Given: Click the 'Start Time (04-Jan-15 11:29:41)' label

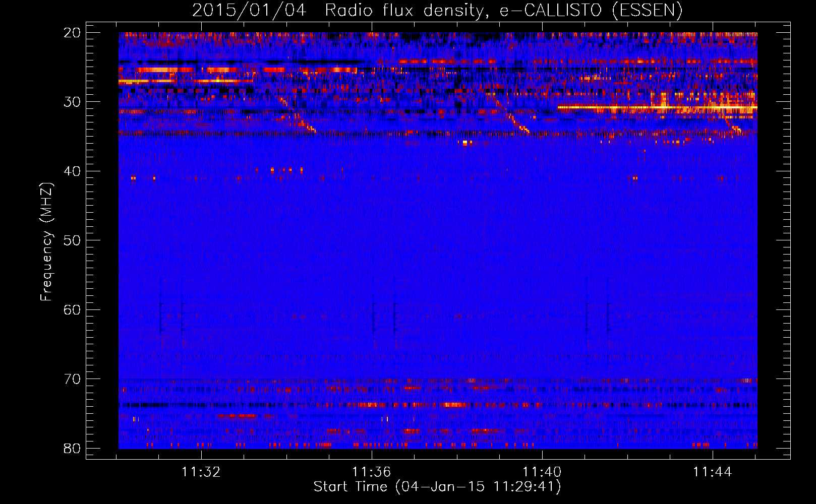Looking at the screenshot, I should 437,487.
